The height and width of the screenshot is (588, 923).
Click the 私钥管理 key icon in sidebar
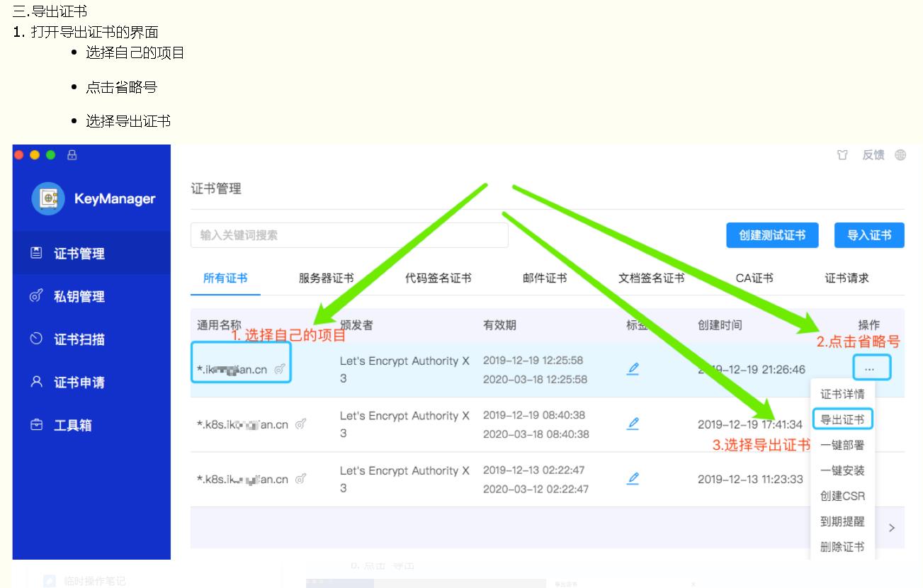click(x=36, y=296)
